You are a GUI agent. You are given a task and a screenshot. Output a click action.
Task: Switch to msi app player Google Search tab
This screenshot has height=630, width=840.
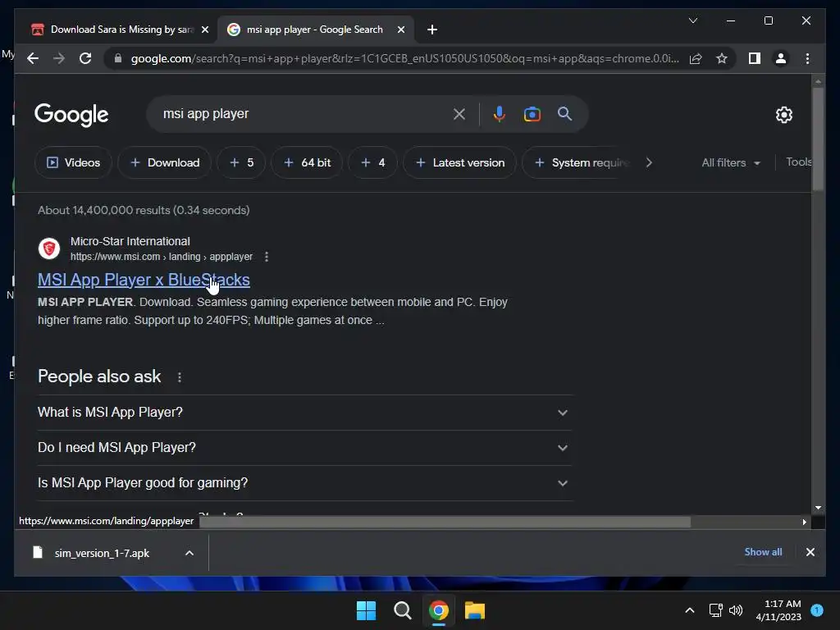click(x=314, y=30)
